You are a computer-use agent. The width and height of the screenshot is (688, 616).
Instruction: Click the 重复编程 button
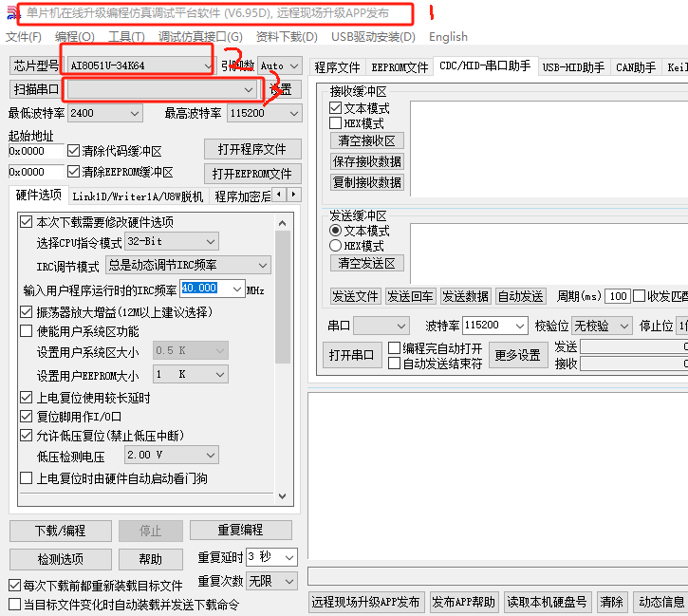pos(240,530)
